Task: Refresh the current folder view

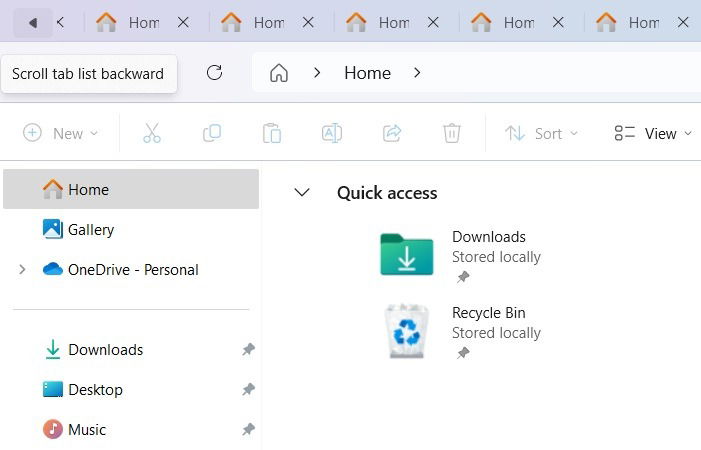Action: (x=215, y=72)
